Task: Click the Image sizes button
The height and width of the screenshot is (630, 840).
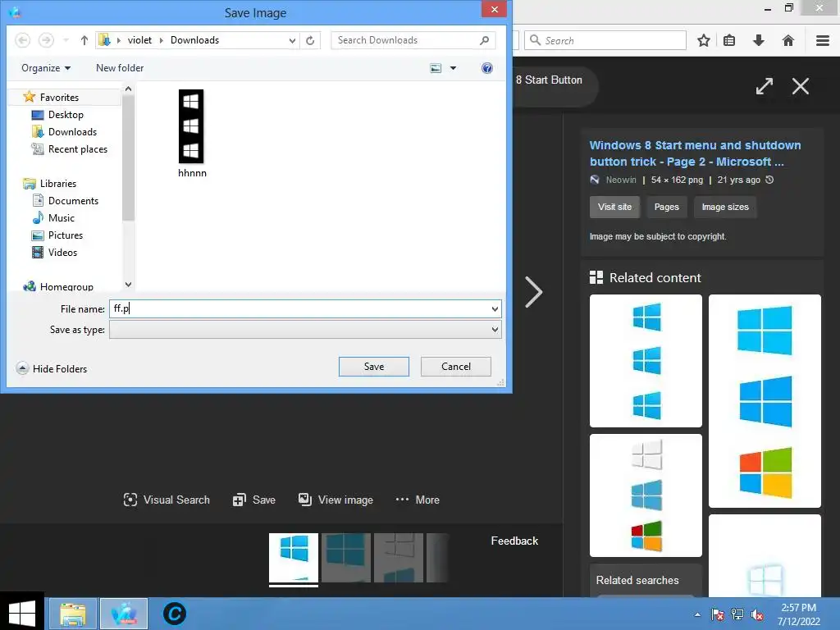Action: pos(725,207)
